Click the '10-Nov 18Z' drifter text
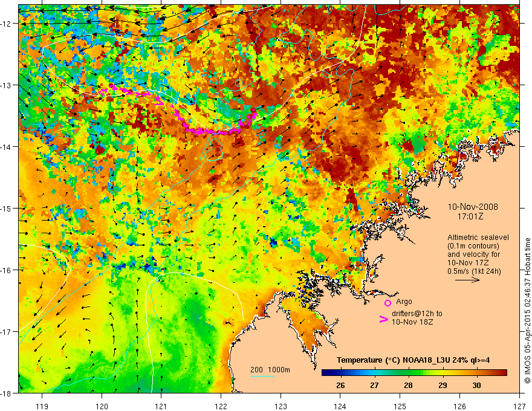Viewport: 532px width, 411px height. (x=412, y=322)
